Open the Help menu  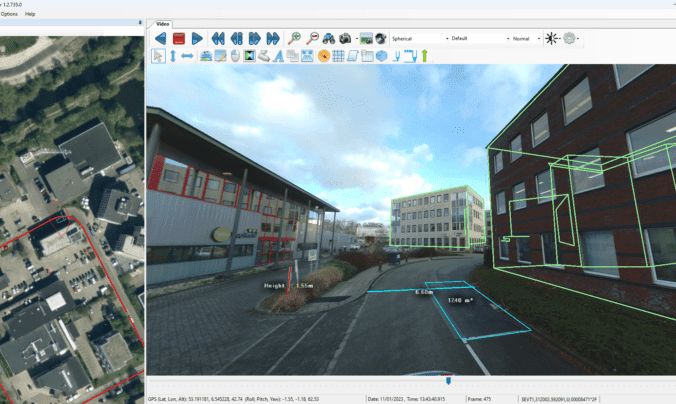point(30,14)
